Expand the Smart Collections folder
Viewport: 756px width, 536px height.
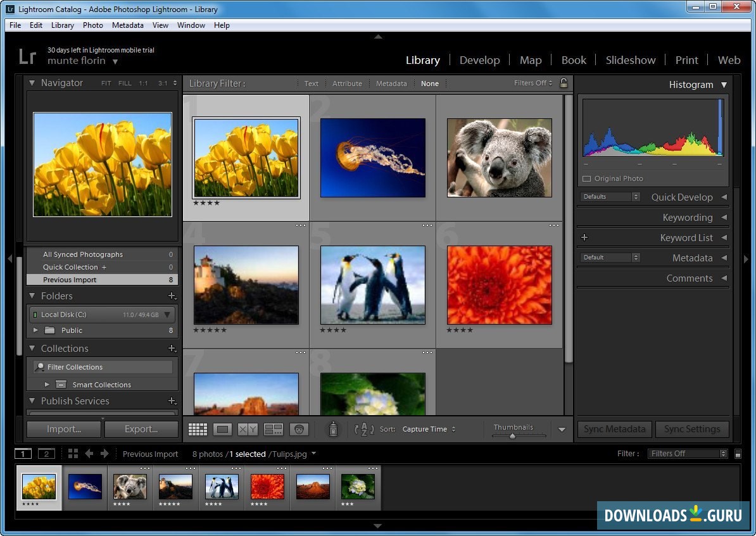pos(47,384)
